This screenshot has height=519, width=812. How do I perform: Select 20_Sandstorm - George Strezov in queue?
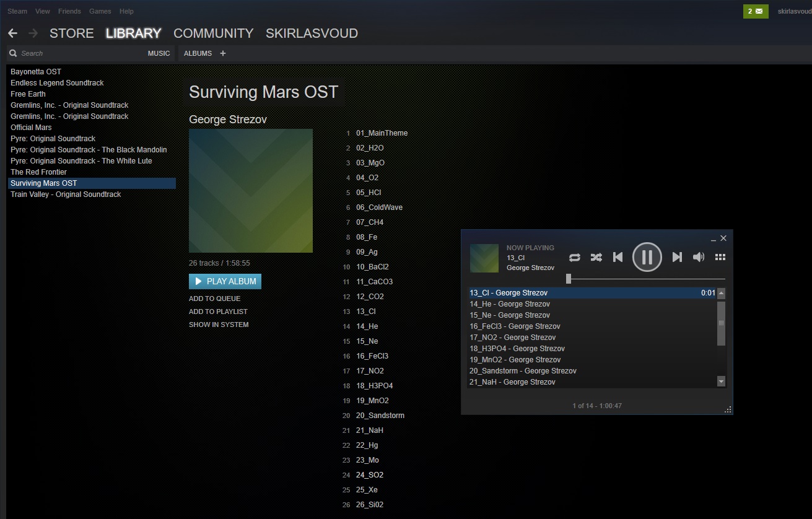(x=592, y=371)
